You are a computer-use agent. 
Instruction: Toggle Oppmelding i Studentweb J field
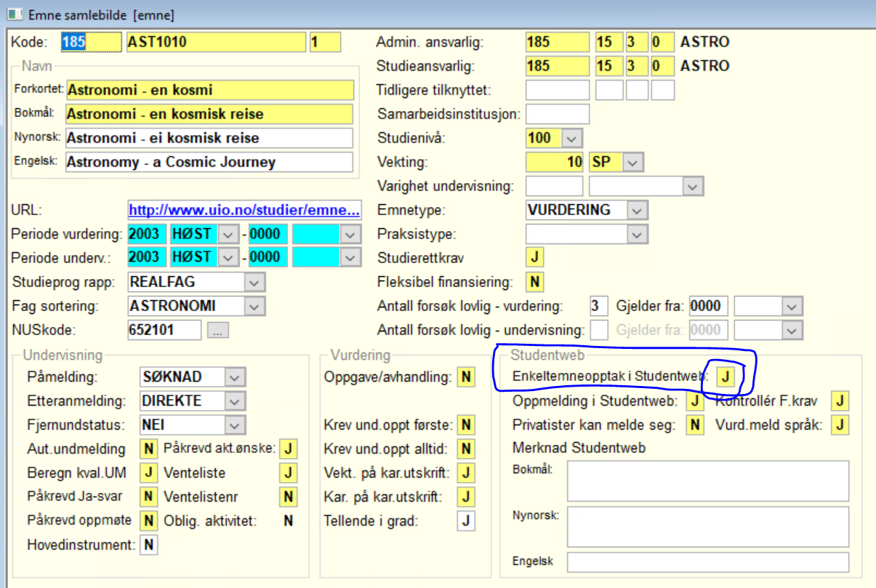(695, 400)
